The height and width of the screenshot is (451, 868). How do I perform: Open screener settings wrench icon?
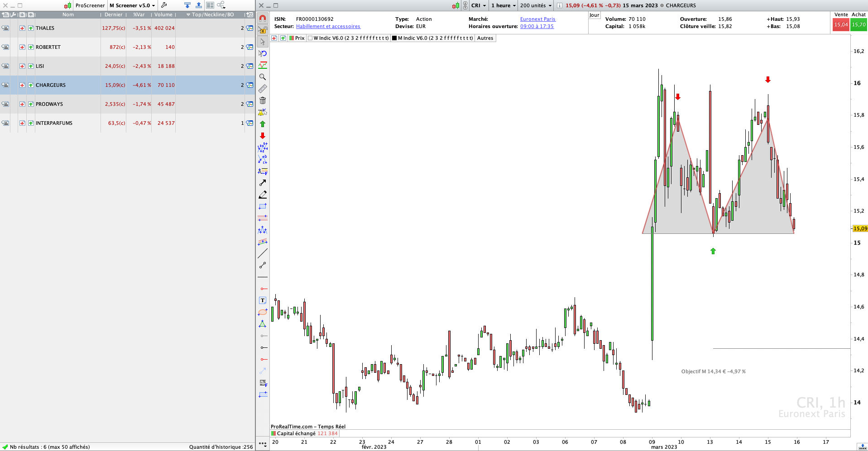pos(164,5)
